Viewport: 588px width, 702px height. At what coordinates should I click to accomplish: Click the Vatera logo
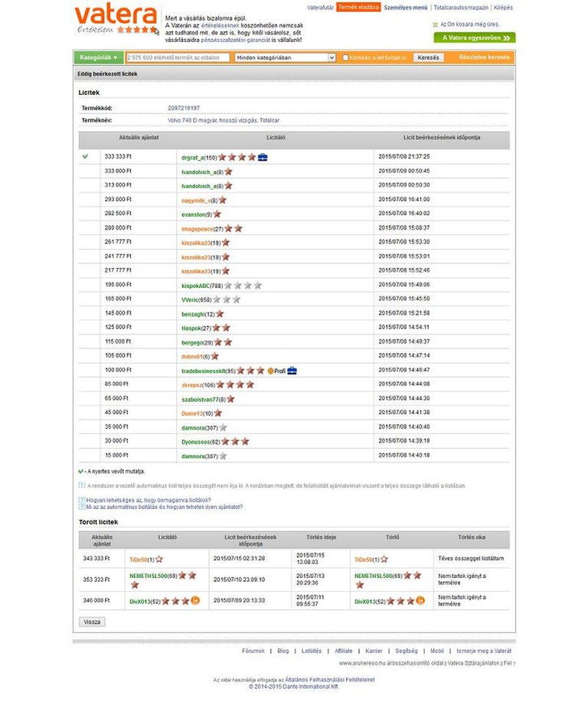114,17
